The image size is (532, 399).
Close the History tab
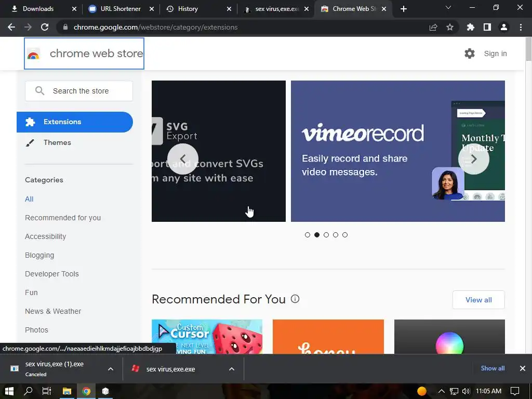pyautogui.click(x=229, y=9)
